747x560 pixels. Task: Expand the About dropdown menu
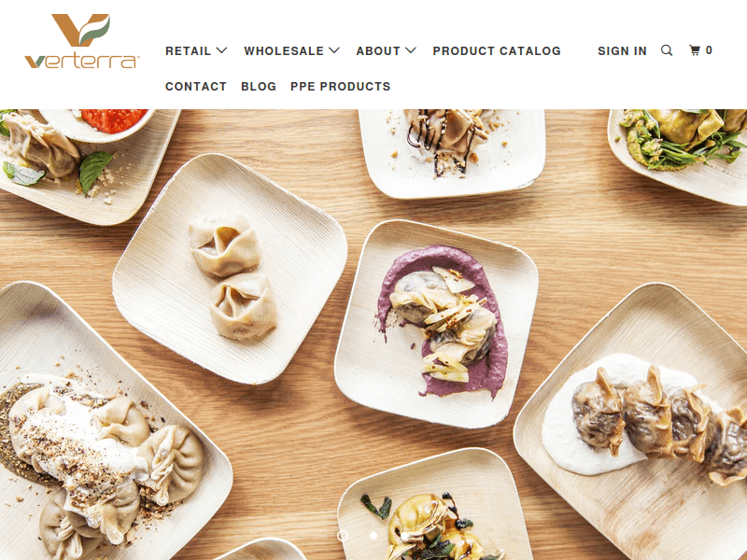coord(387,51)
